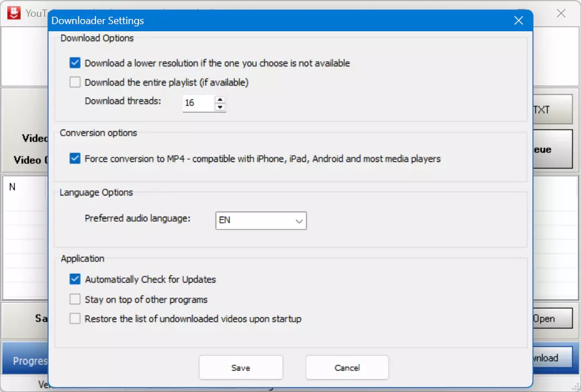The height and width of the screenshot is (392, 581).
Task: Close the Downloader Settings dialog
Action: click(518, 20)
